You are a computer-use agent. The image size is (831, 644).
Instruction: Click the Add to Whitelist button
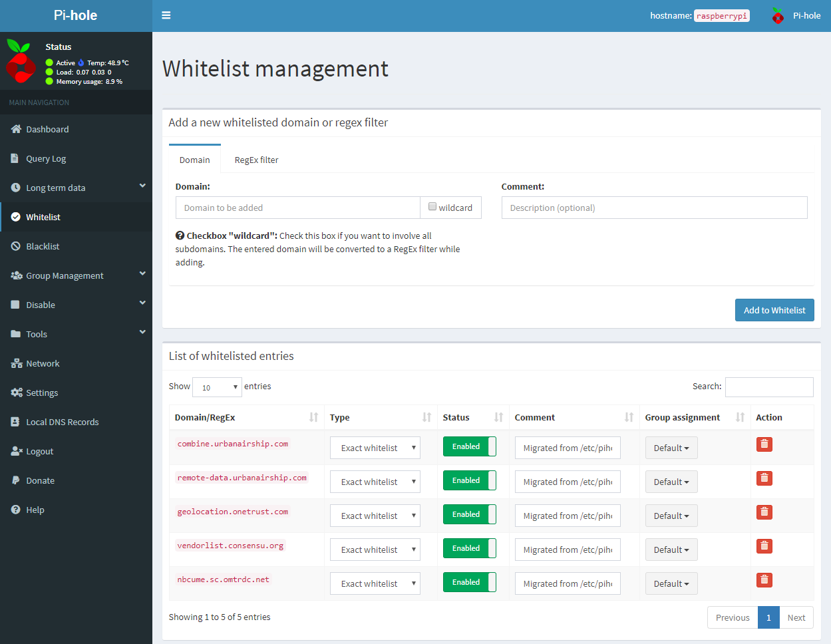coord(774,310)
